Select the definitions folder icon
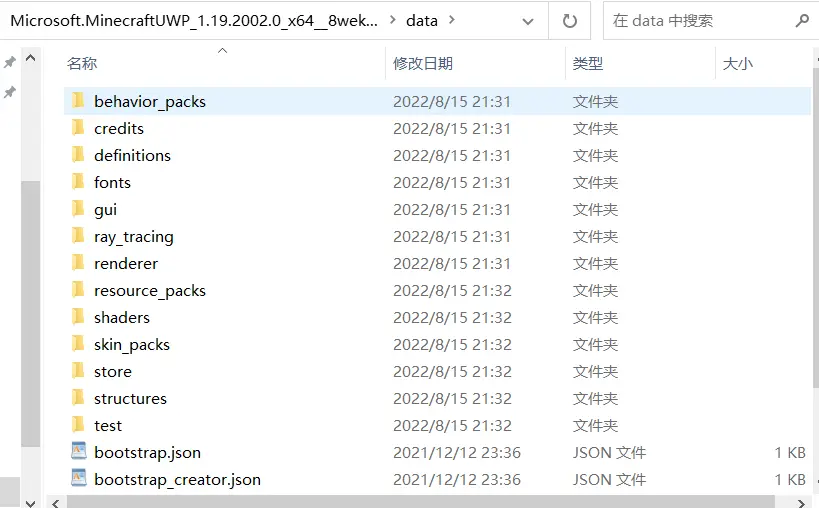This screenshot has height=508, width=819. (78, 154)
